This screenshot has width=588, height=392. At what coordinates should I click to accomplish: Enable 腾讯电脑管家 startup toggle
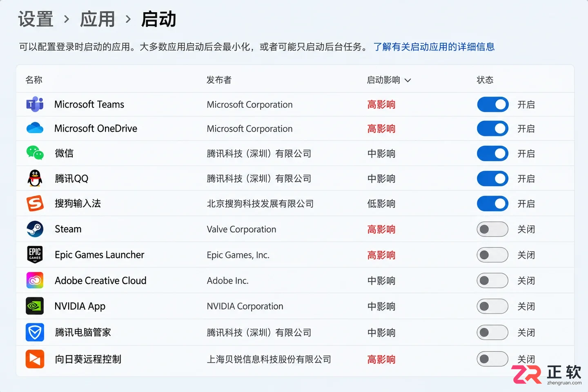tap(492, 332)
